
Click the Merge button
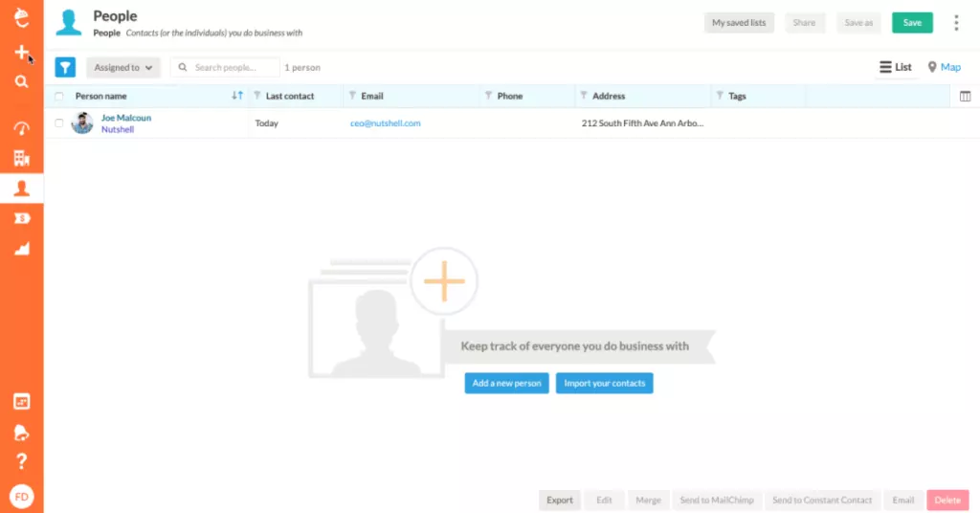coord(648,500)
